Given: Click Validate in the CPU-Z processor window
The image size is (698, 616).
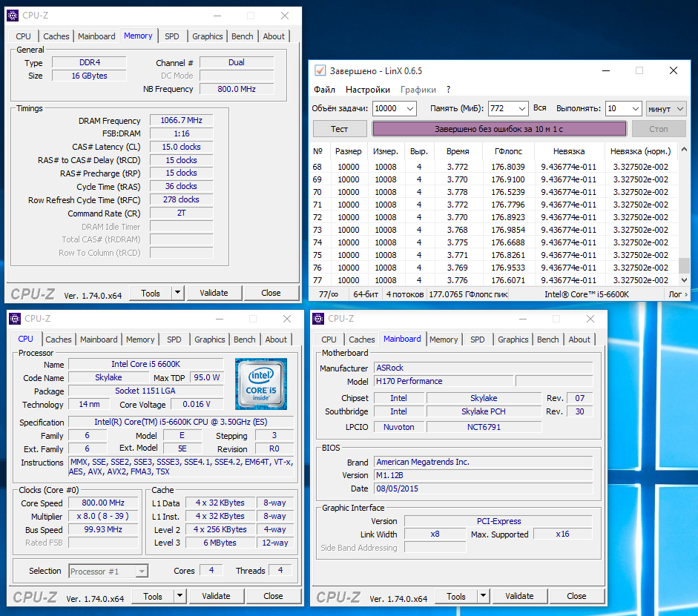Looking at the screenshot, I should pos(216,596).
